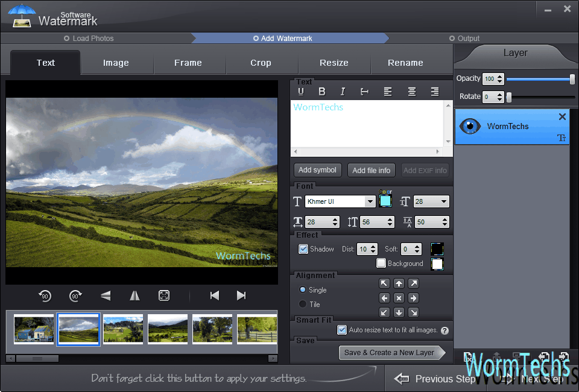This screenshot has width=579, height=392.
Task: Open the Khmer UI font dropdown
Action: point(370,201)
